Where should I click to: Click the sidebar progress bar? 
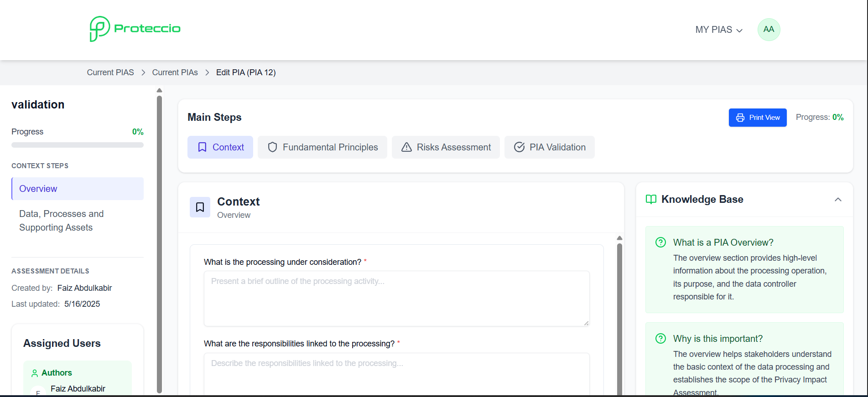click(78, 145)
